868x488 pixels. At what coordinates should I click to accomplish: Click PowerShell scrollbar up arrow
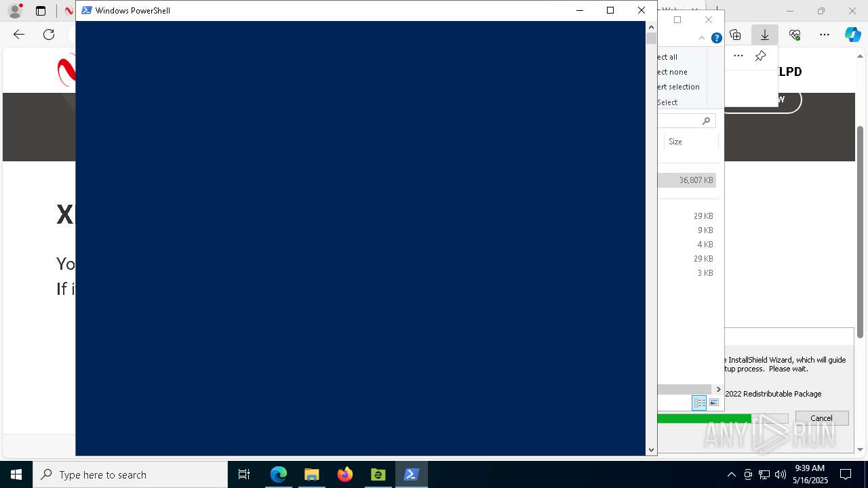pyautogui.click(x=651, y=27)
